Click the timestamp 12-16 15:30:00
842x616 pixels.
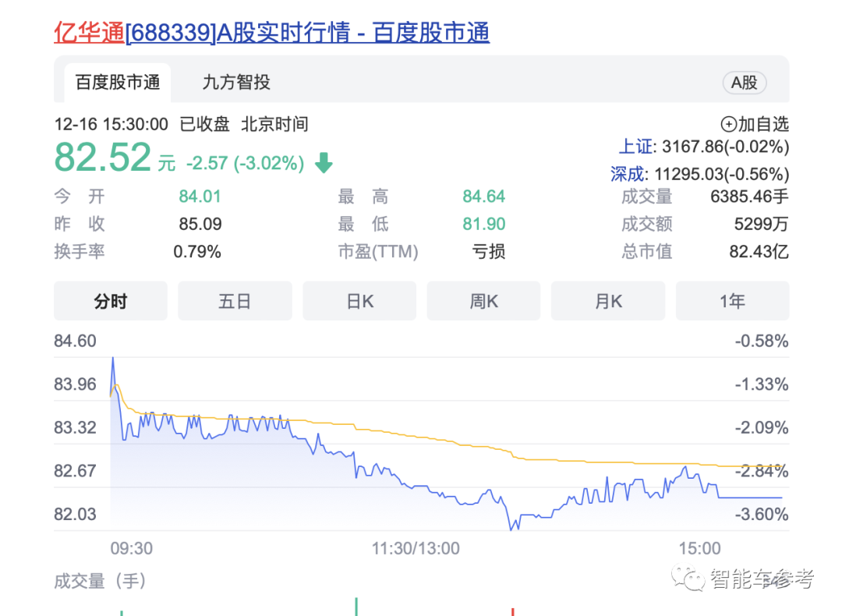[111, 124]
